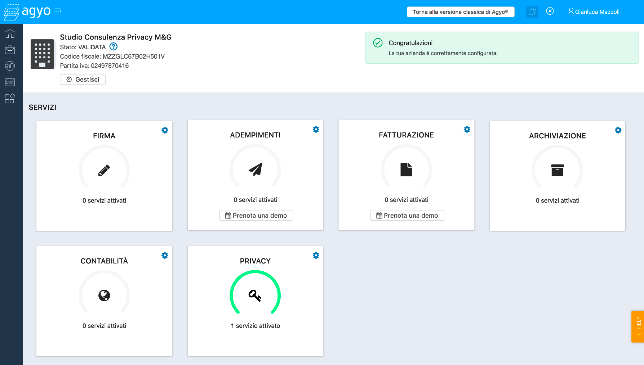Click the SERVIZI section heading
The width and height of the screenshot is (644, 365).
(x=43, y=107)
